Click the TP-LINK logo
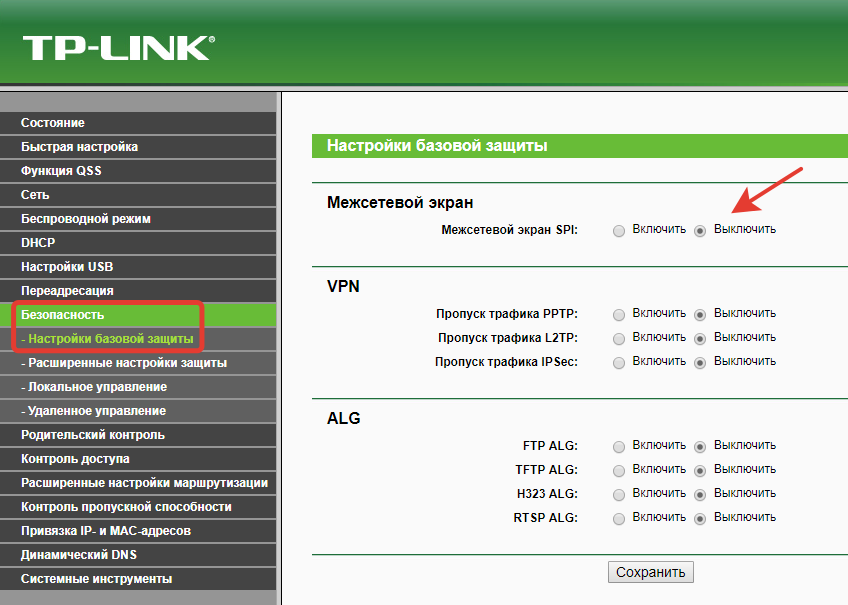Screen dimensions: 848x605 pos(118,47)
